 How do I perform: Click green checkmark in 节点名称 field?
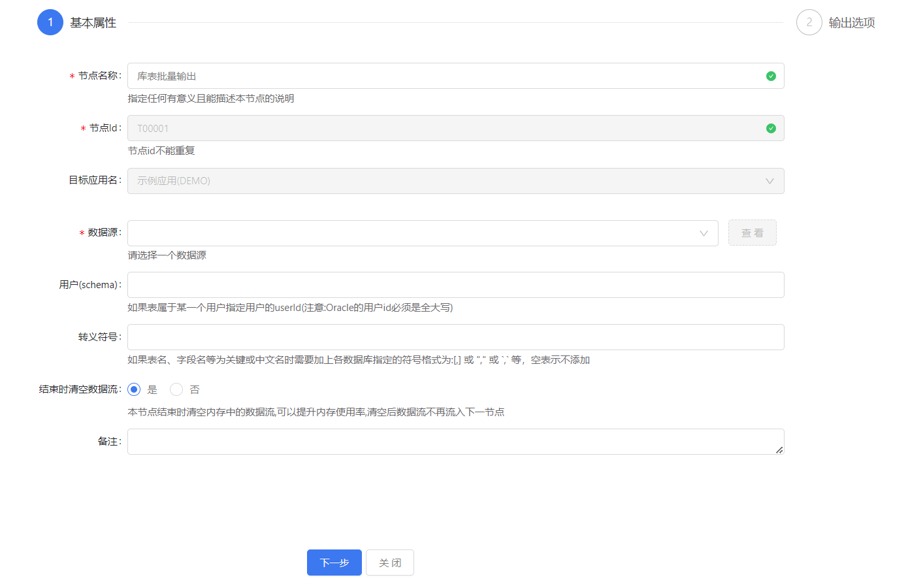click(771, 76)
